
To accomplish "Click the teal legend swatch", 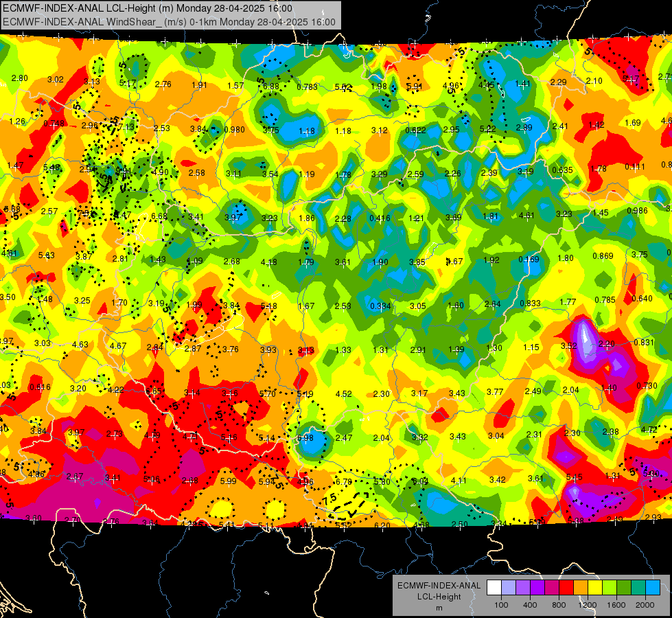I will pos(638,588).
